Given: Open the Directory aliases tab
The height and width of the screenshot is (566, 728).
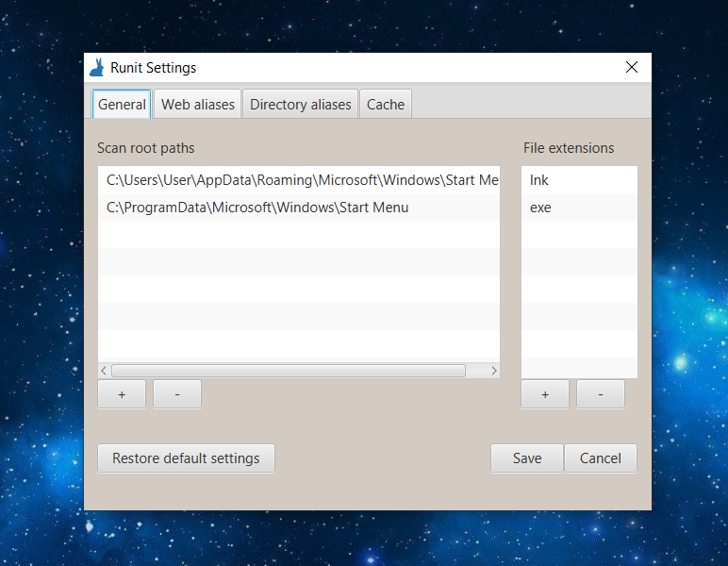Looking at the screenshot, I should (x=301, y=104).
